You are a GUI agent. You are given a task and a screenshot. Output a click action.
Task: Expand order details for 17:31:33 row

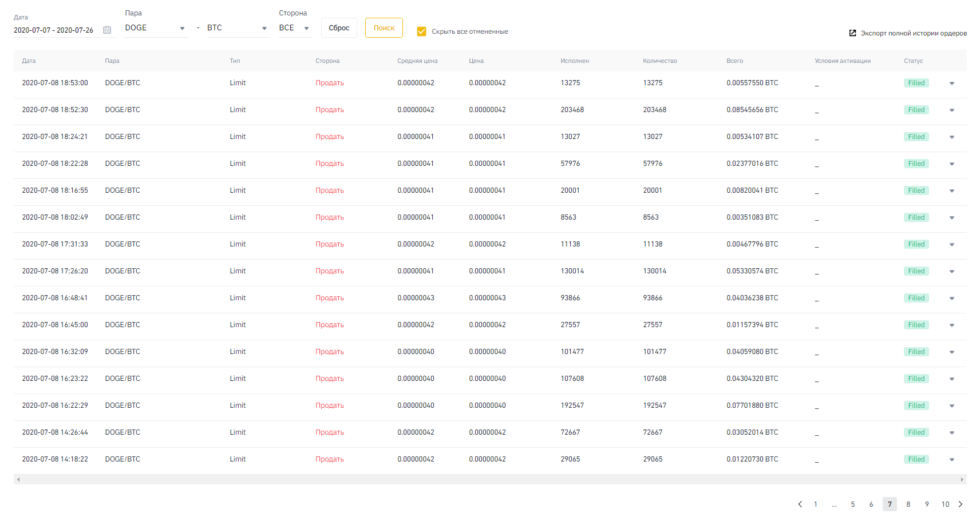click(x=952, y=245)
